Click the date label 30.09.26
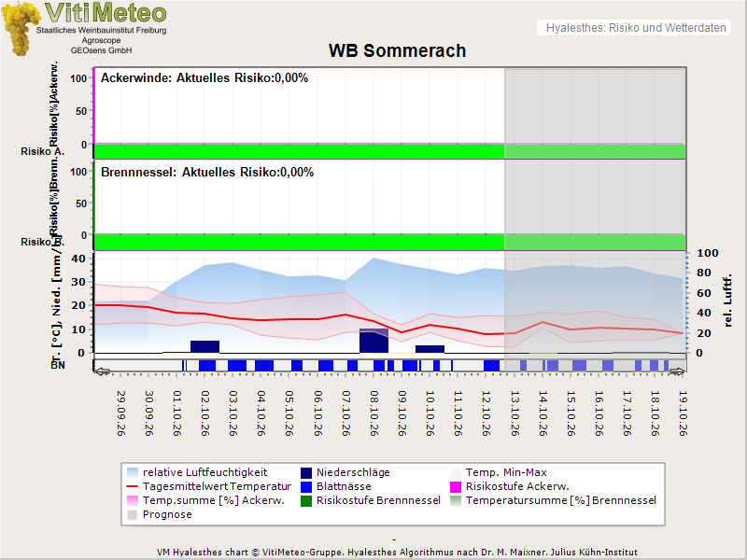747x560 pixels. (149, 413)
